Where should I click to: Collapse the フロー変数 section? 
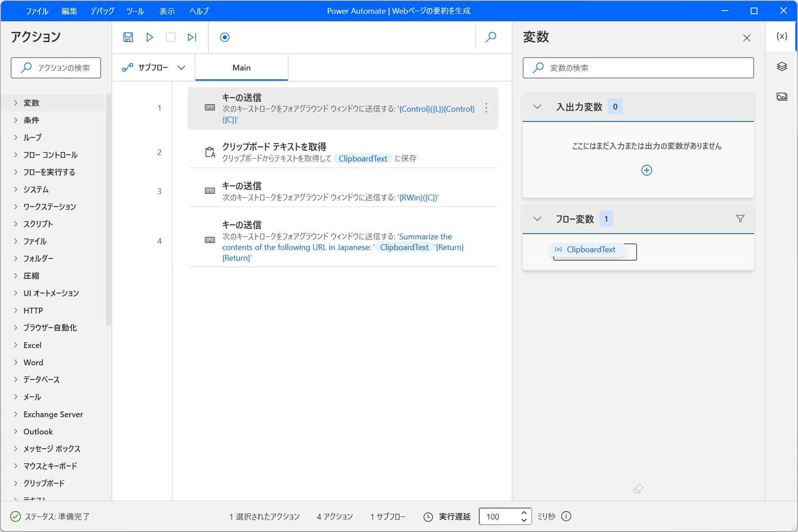tap(537, 219)
